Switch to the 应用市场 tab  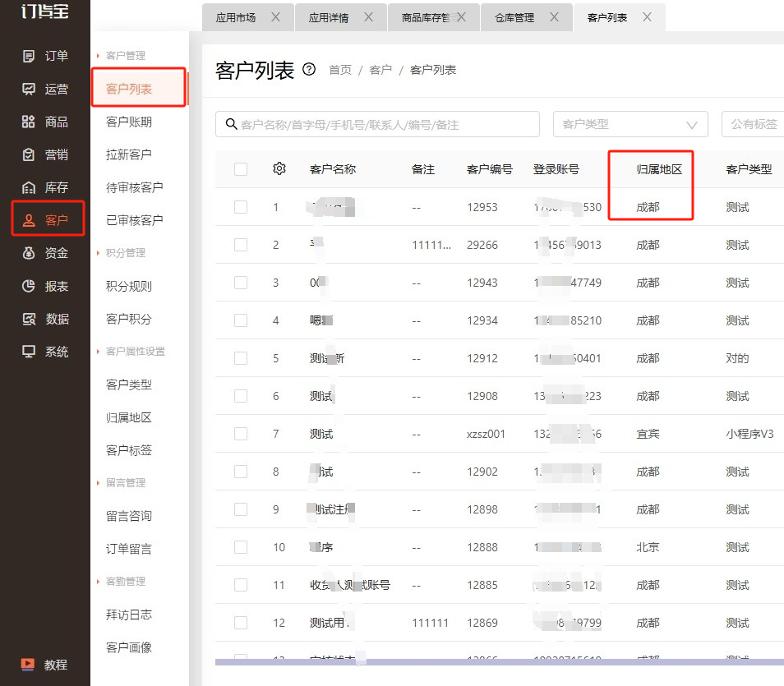236,17
